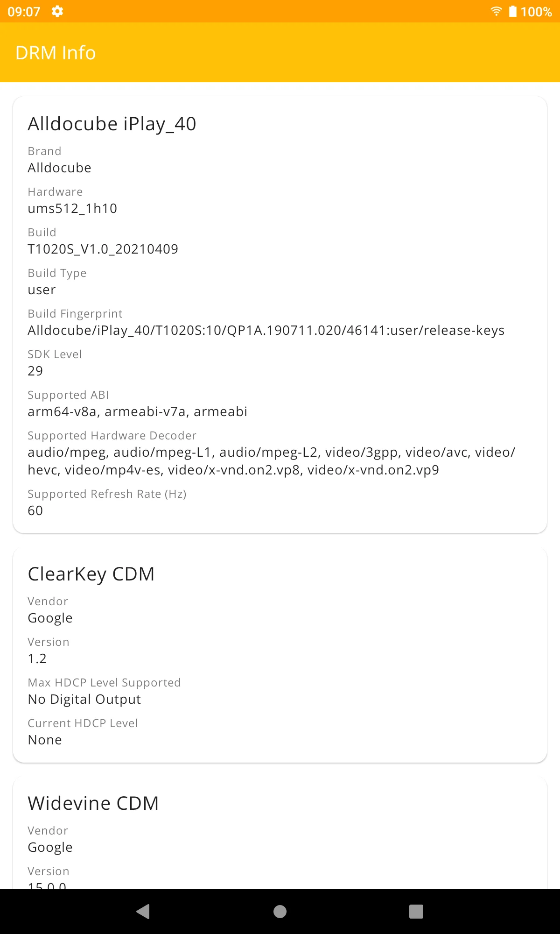Image resolution: width=560 pixels, height=934 pixels.
Task: Tap the settings gear in status bar
Action: [57, 11]
